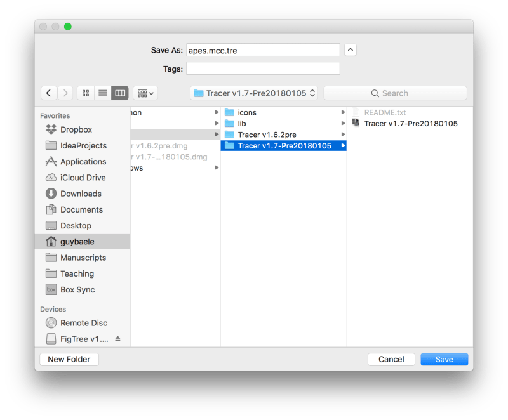Click the green zoom window button
Image resolution: width=508 pixels, height=420 pixels.
[x=68, y=27]
